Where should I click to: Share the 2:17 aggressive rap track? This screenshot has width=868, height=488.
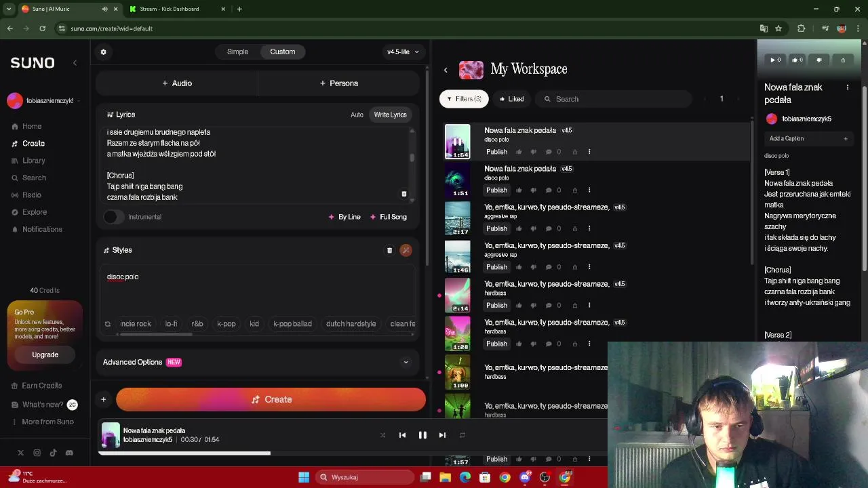click(x=574, y=228)
